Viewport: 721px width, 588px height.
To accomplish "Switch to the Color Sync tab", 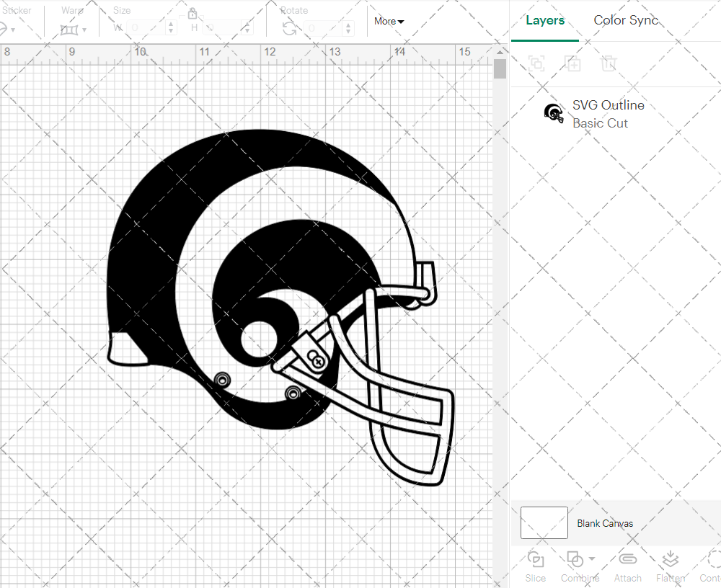I will [626, 20].
